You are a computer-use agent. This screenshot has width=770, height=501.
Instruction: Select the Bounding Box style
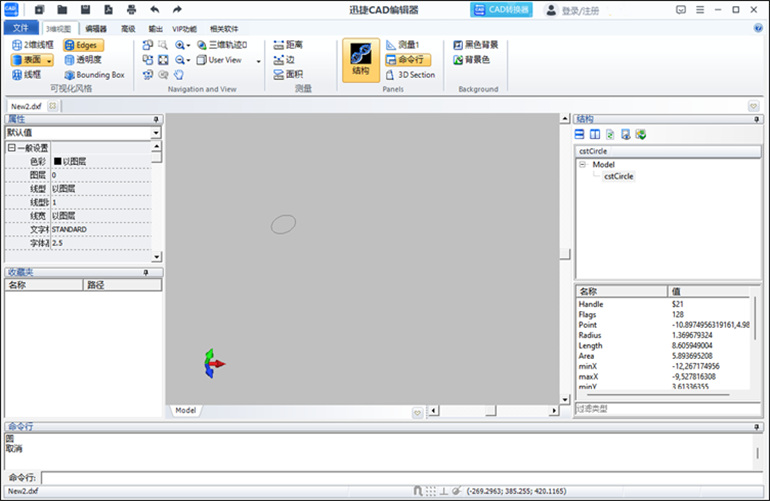[93, 75]
